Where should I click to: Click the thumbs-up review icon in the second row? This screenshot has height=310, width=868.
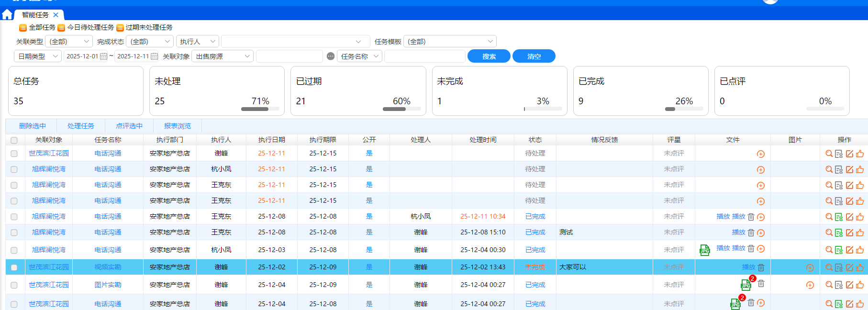(860, 169)
